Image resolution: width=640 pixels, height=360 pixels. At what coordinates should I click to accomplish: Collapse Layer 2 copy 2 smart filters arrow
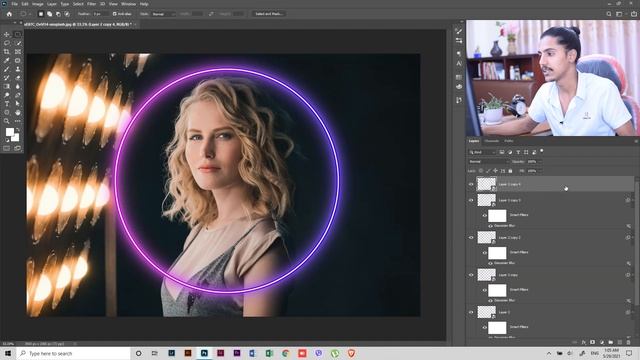point(633,238)
